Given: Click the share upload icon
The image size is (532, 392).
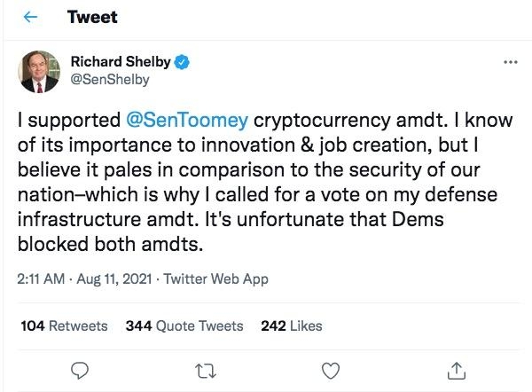Looking at the screenshot, I should coord(455,369).
